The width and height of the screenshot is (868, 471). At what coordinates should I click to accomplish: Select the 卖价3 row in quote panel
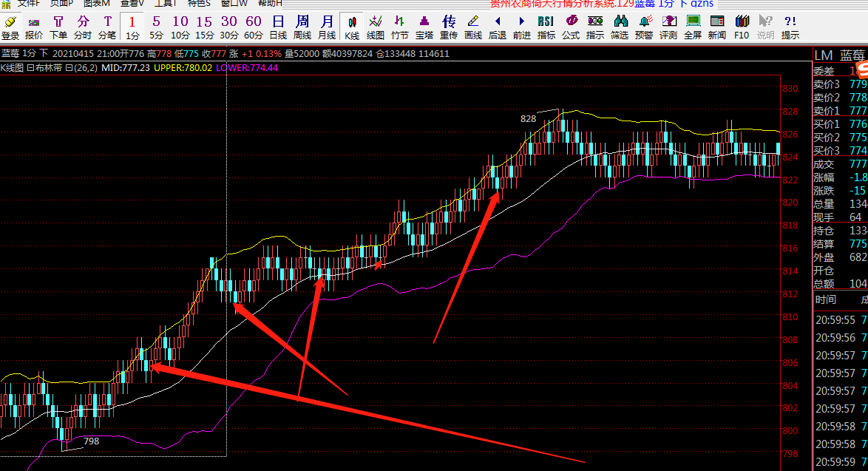[841, 84]
